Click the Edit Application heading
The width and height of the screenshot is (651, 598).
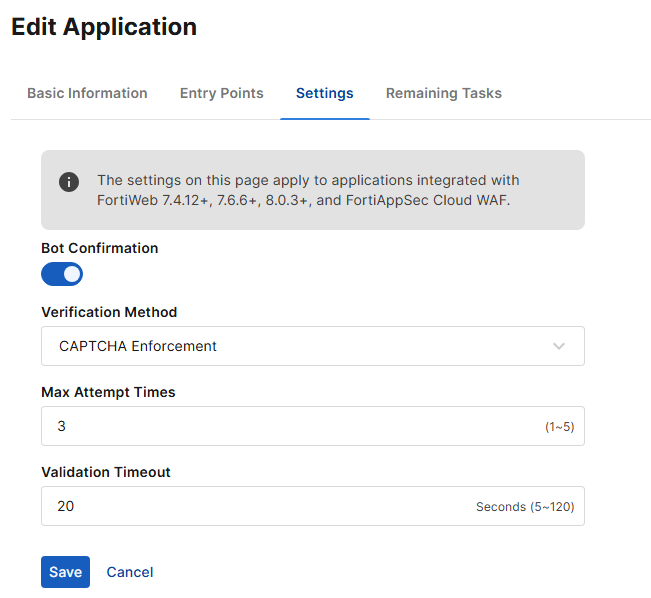[x=104, y=27]
